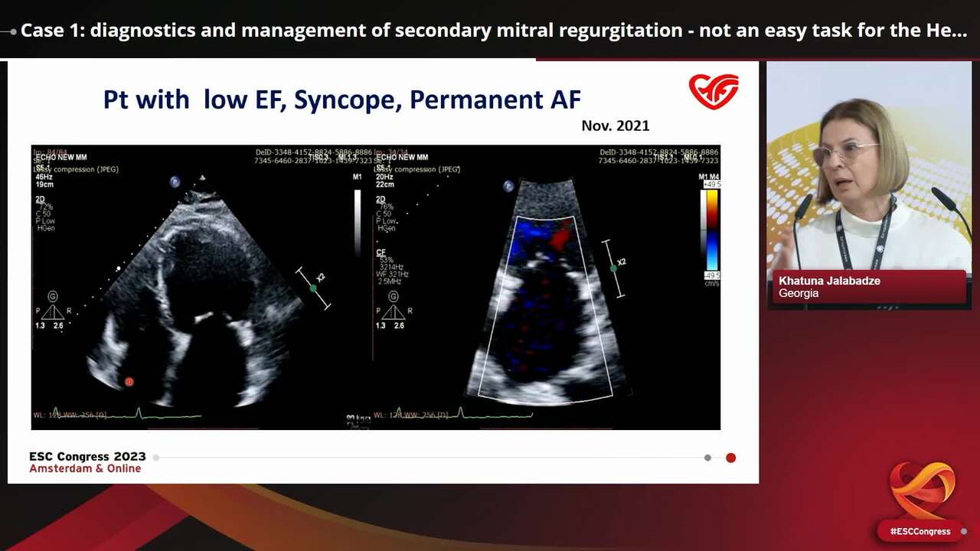This screenshot has height=551, width=980.
Task: Click the grey progress dot on slide timeline
Action: tap(707, 458)
